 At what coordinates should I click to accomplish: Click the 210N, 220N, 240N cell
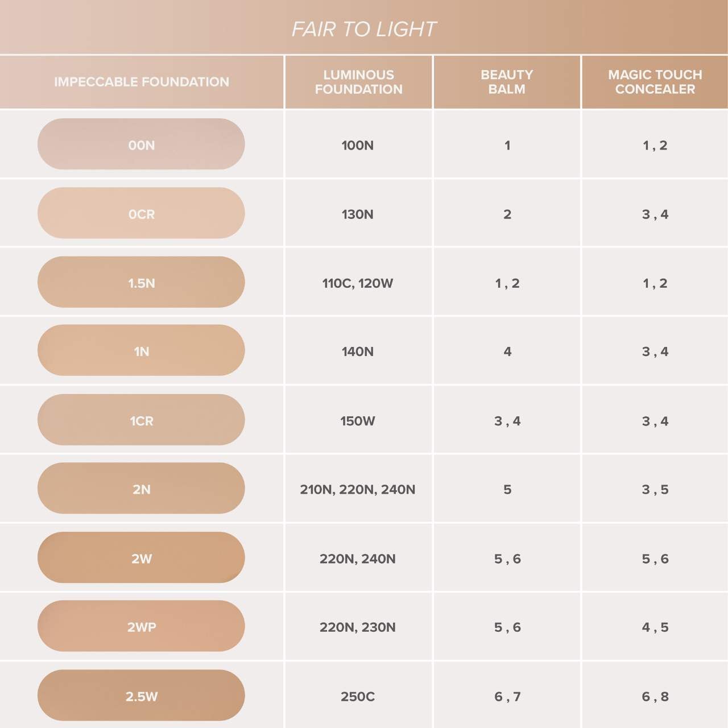358,489
